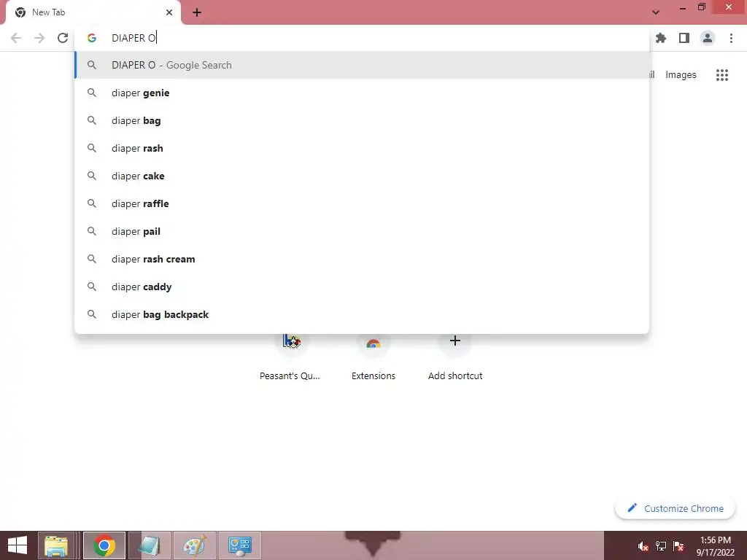Minimize the Chrome window
The image size is (747, 560).
[683, 7]
